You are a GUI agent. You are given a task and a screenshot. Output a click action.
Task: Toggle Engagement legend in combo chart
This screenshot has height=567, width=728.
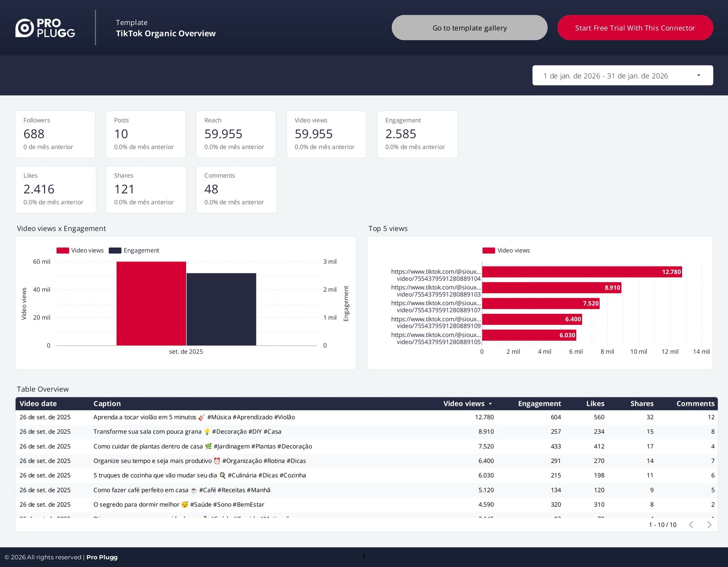pos(134,251)
